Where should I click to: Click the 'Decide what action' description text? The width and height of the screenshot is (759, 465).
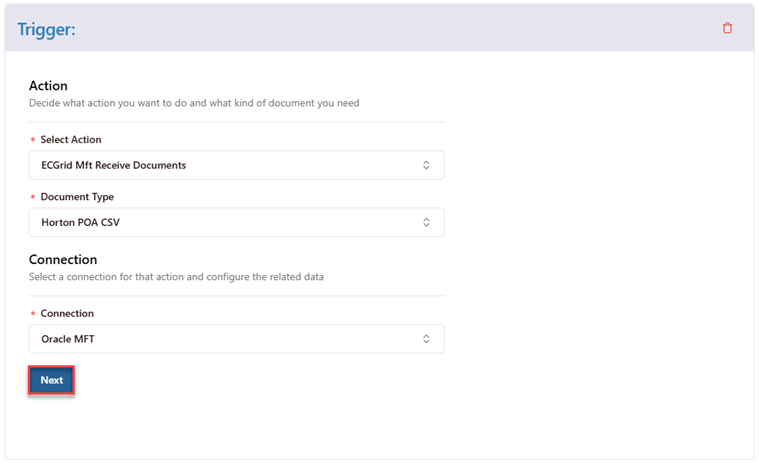194,103
